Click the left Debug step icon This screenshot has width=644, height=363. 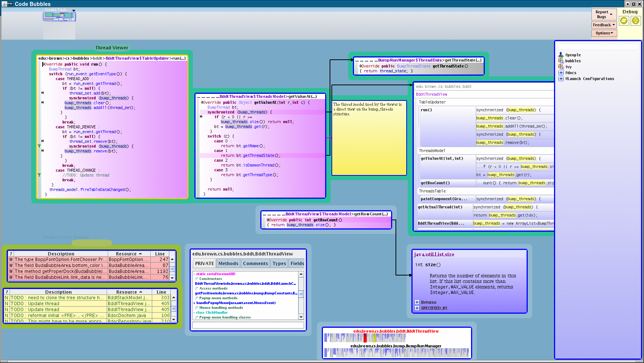[624, 21]
